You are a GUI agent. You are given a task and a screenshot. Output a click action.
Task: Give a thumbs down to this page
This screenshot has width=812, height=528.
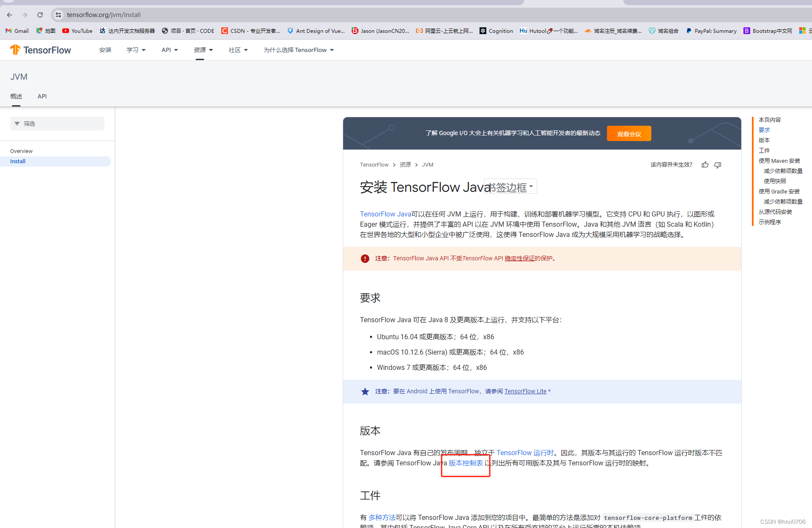(718, 164)
